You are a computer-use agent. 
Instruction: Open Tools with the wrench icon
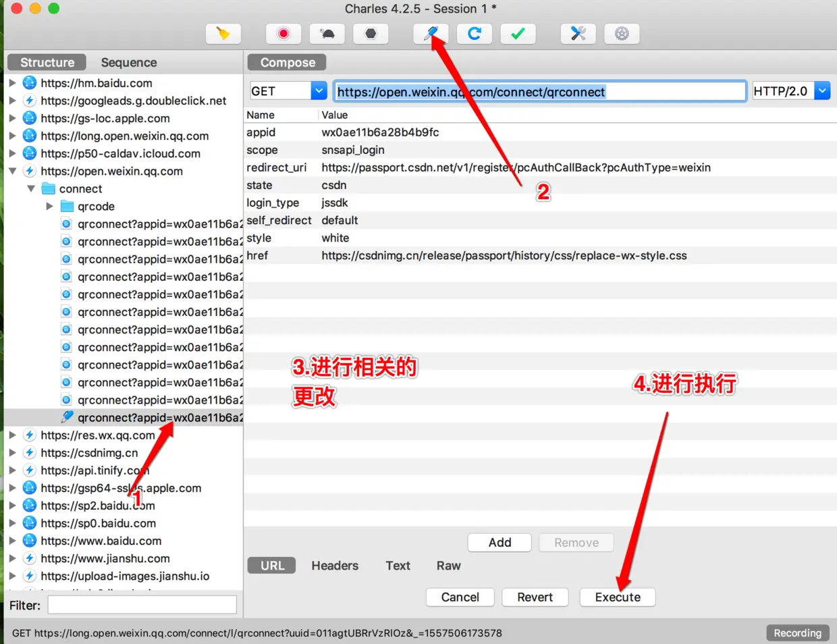pyautogui.click(x=578, y=34)
